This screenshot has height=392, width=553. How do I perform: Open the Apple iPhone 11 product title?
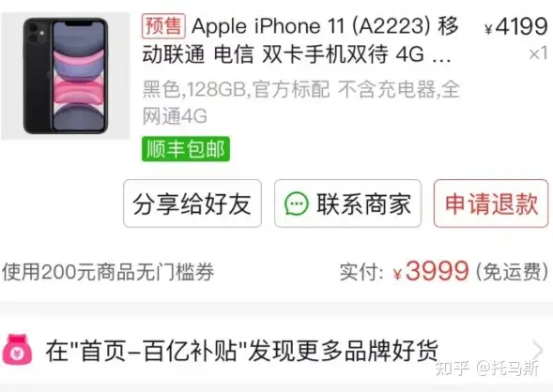coord(300,40)
